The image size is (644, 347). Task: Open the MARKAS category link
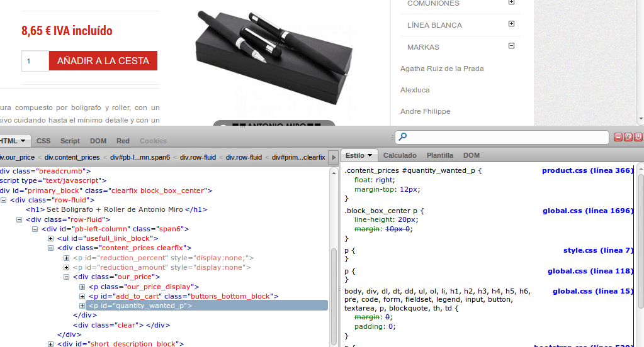pos(423,47)
